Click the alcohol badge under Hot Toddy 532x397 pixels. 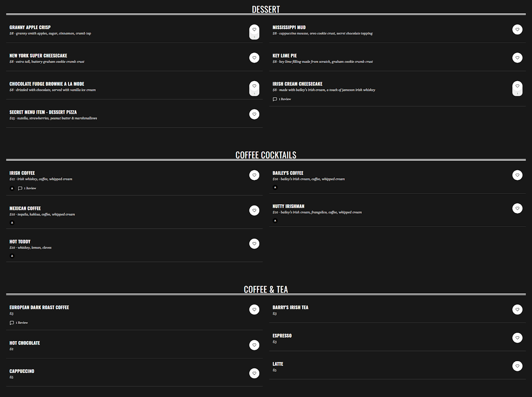pos(12,256)
